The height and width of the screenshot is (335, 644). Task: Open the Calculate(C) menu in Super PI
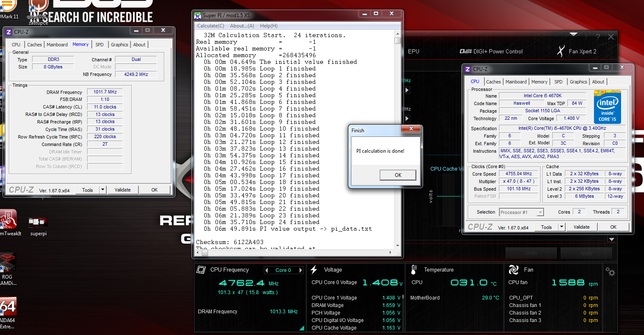click(210, 26)
